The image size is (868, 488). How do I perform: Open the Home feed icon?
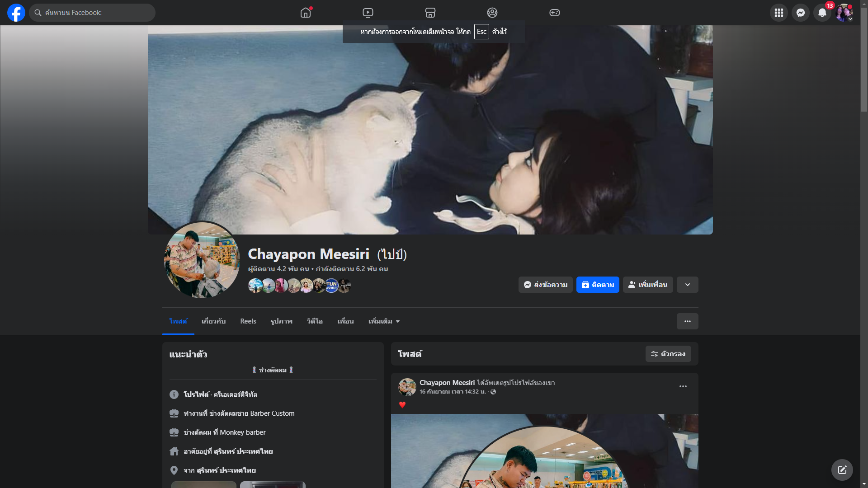point(306,13)
